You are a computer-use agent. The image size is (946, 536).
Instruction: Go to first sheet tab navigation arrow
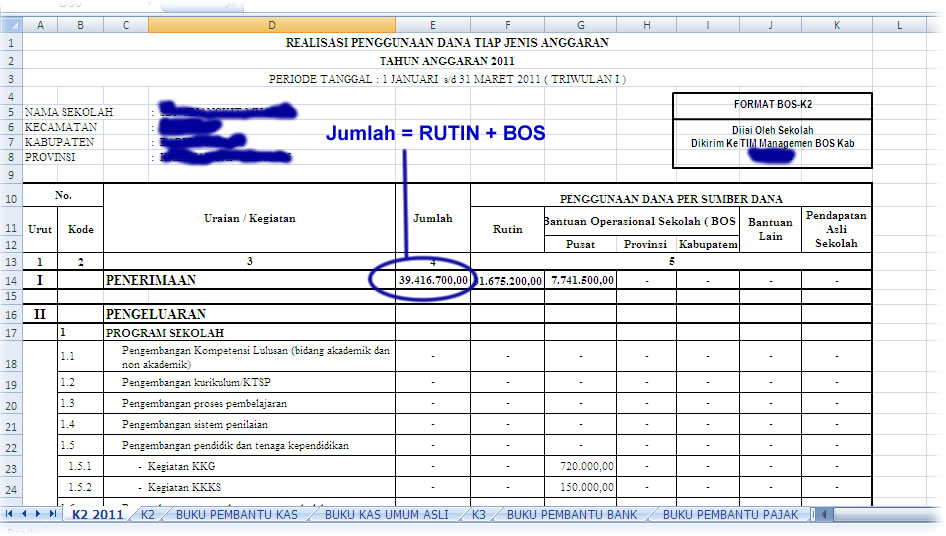coord(9,514)
